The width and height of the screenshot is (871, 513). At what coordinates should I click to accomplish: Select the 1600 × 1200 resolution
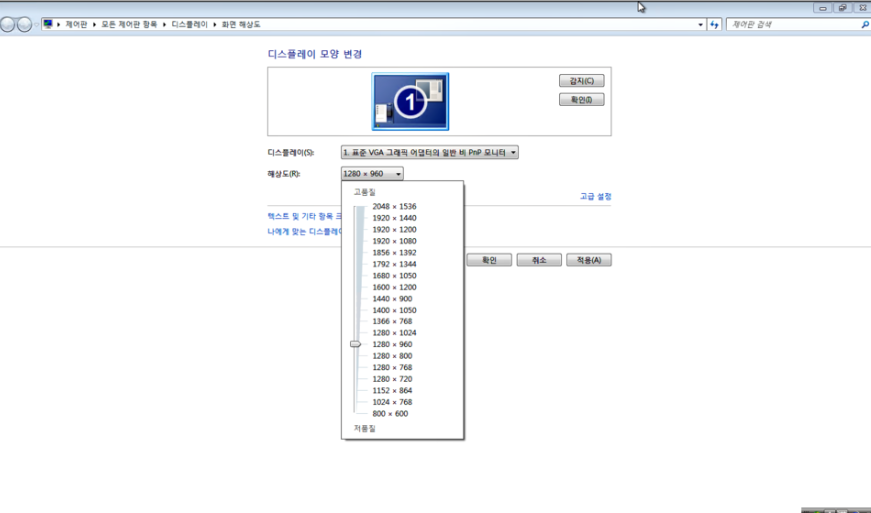(x=394, y=287)
